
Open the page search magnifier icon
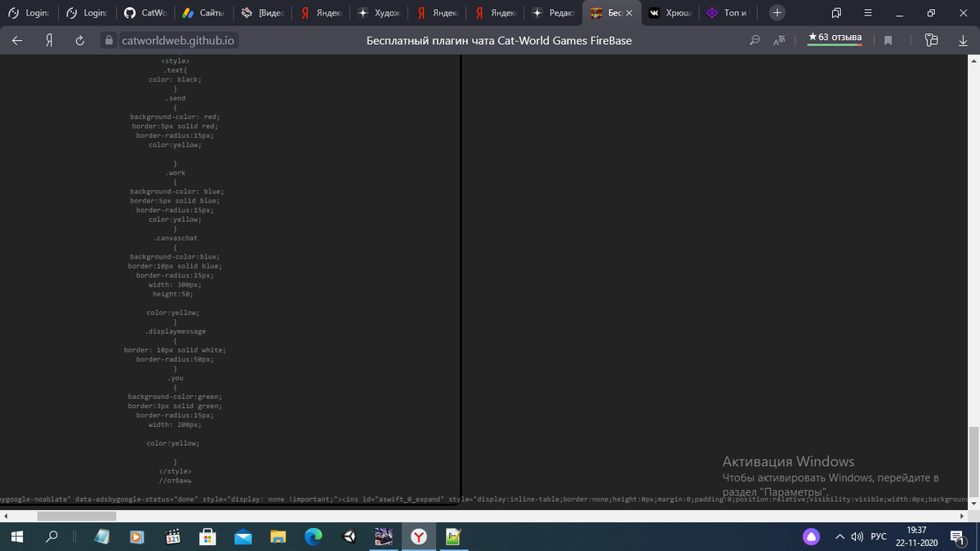click(x=755, y=40)
